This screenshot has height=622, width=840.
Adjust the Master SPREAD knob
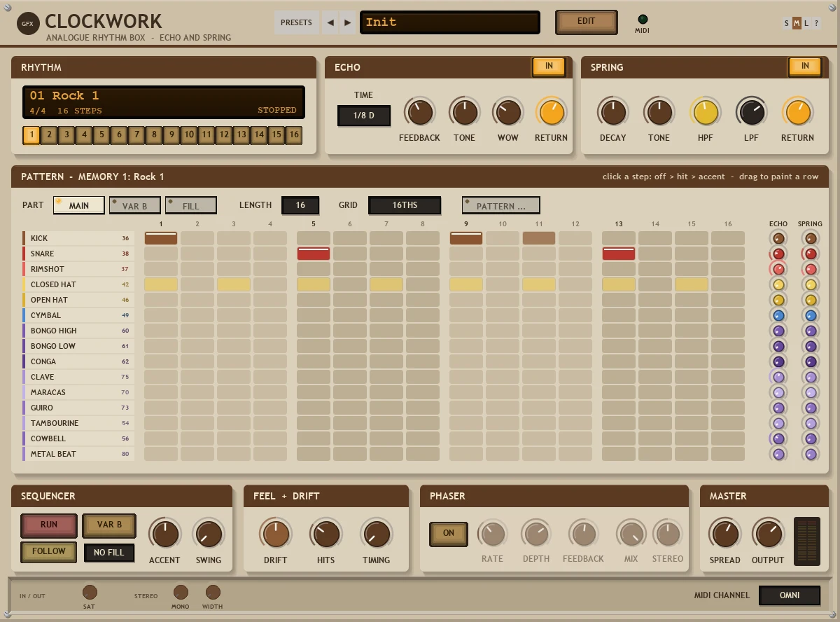[x=725, y=534]
